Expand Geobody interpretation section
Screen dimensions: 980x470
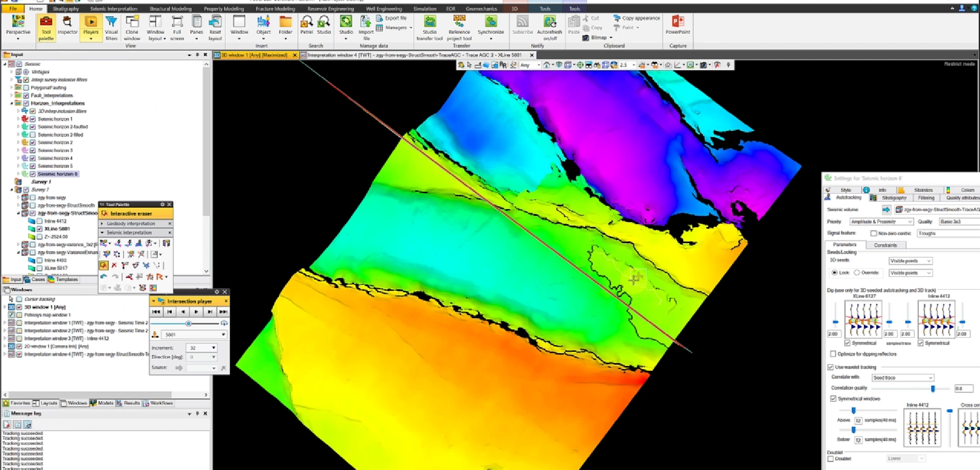pos(102,223)
